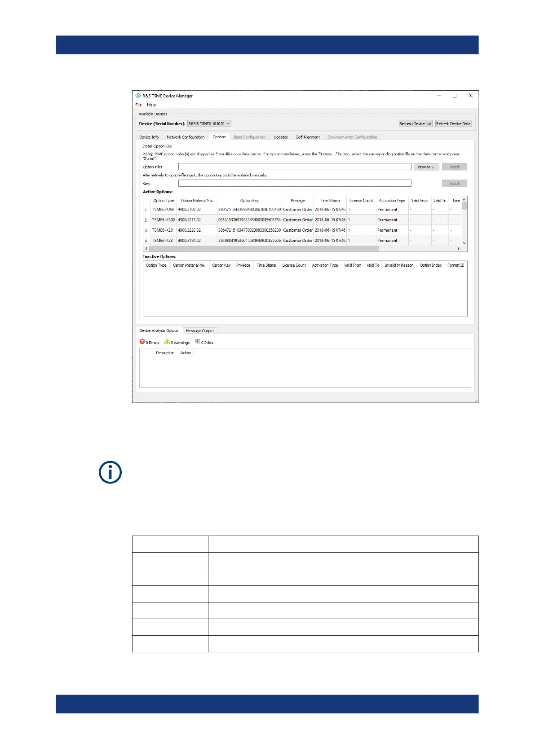Screen dimensions: 535x756
Task: Click the Description column header
Action: click(165, 353)
